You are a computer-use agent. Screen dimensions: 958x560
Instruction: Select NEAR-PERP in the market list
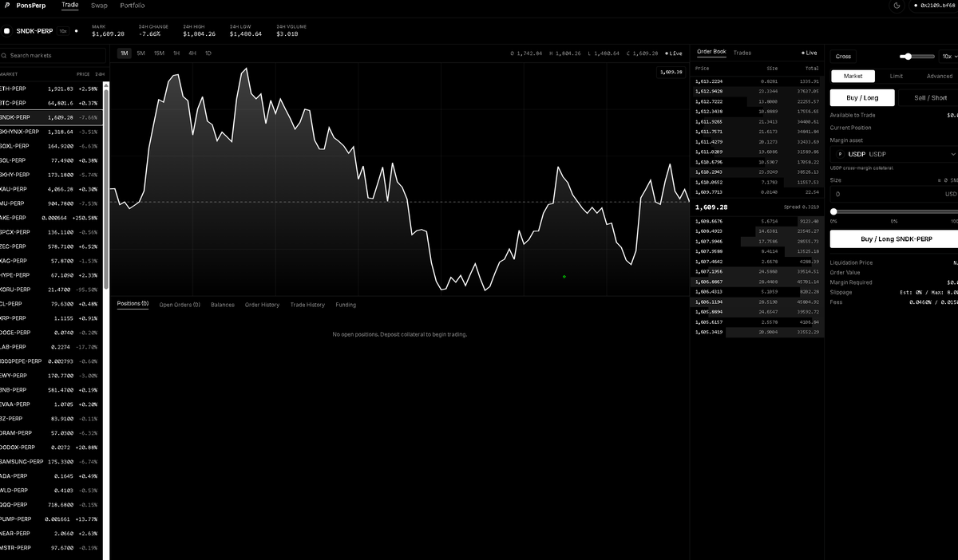click(x=51, y=534)
